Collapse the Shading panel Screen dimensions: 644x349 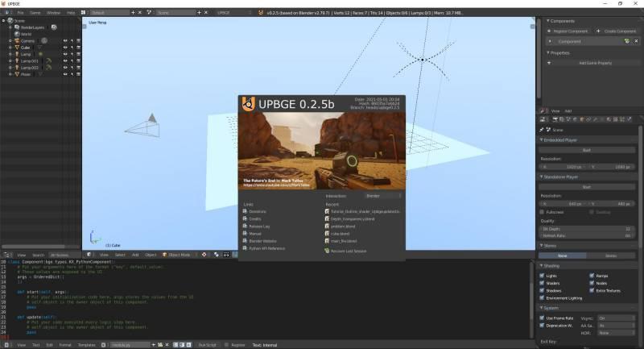542,266
